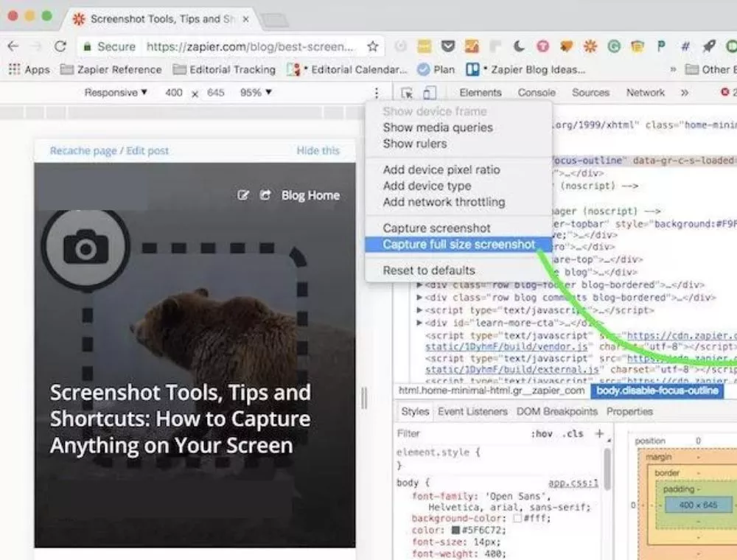Open the blue P extension icon
Viewport: 737px width, 560px height.
661,46
